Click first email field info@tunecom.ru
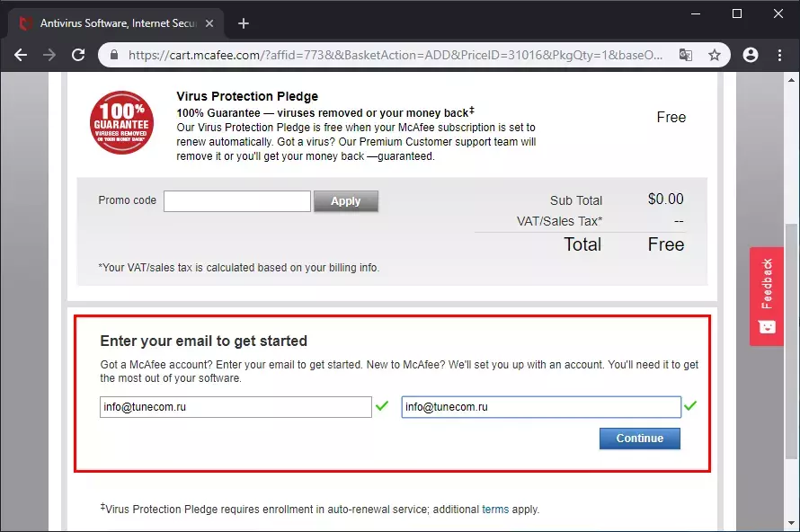800x532 pixels. point(236,407)
